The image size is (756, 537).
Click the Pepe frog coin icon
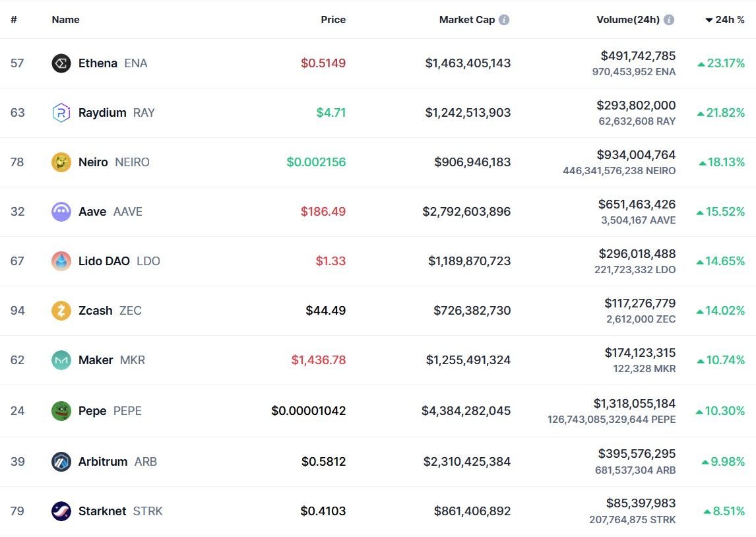tap(61, 411)
